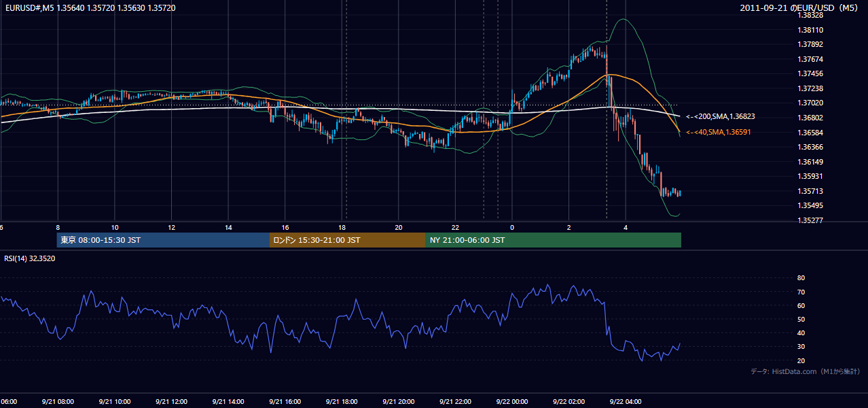Click RSI scale level 80
Screen dimensions: 868x408
(801, 278)
